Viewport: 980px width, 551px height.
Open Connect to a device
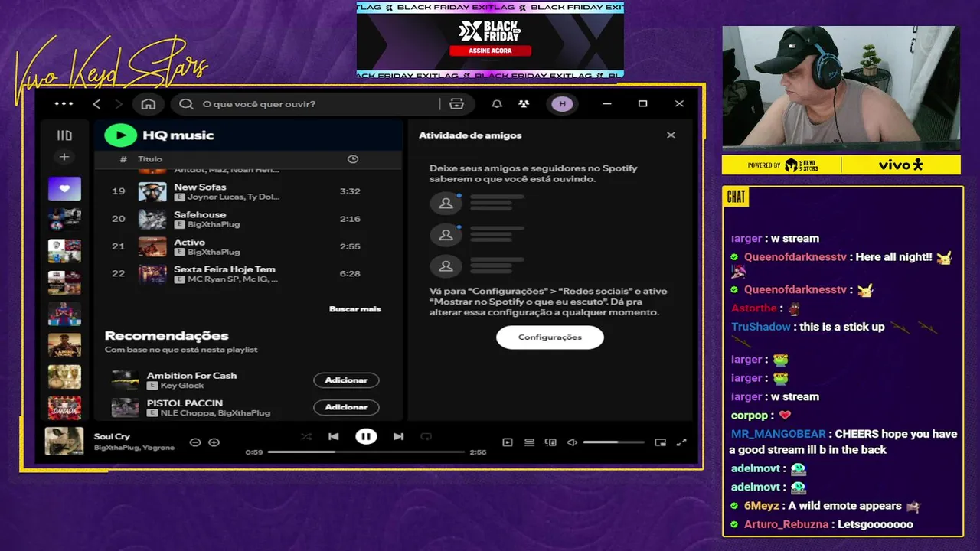point(550,442)
